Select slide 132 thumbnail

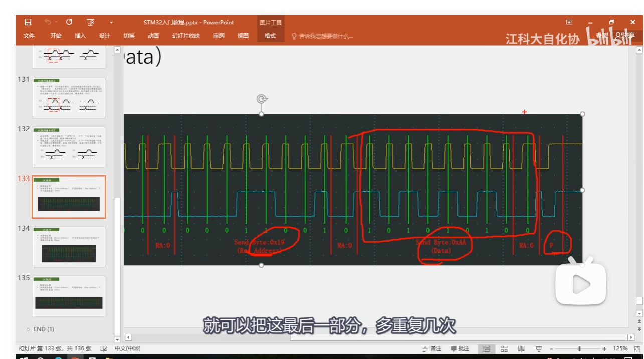[69, 147]
